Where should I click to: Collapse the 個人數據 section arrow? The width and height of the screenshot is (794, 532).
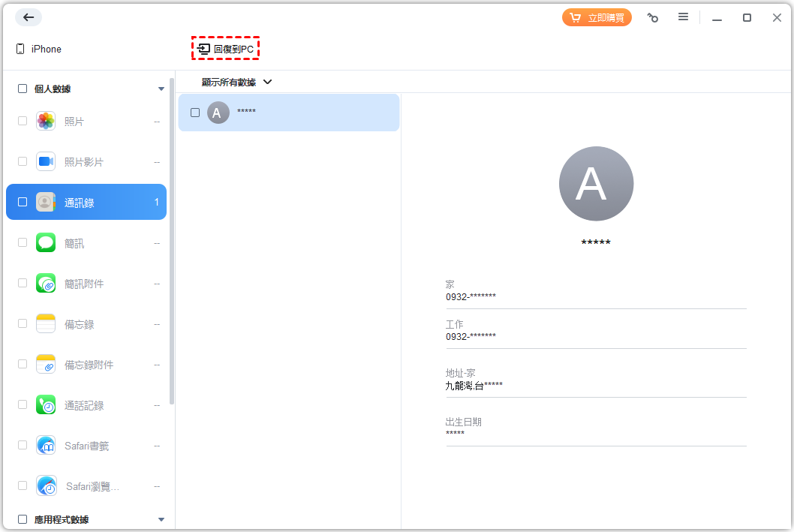point(161,89)
